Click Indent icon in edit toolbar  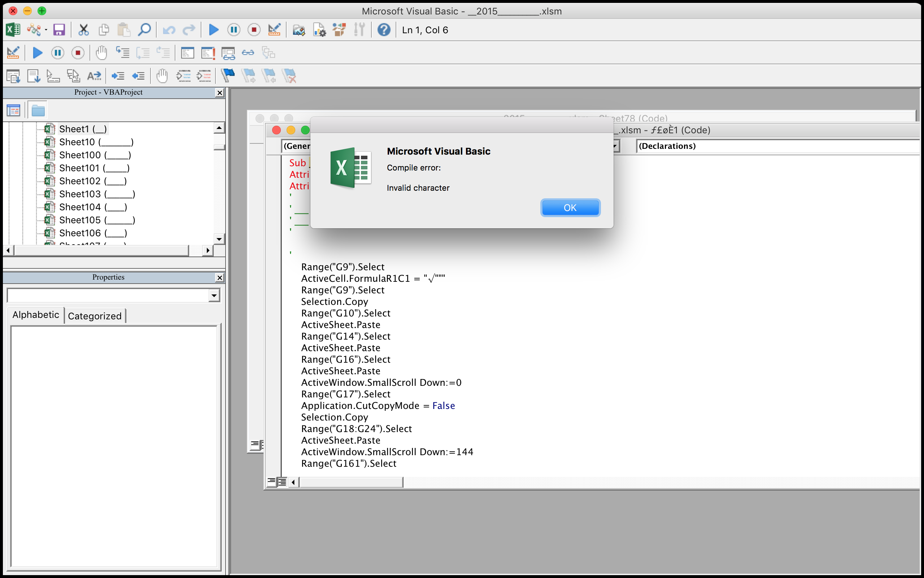point(118,76)
